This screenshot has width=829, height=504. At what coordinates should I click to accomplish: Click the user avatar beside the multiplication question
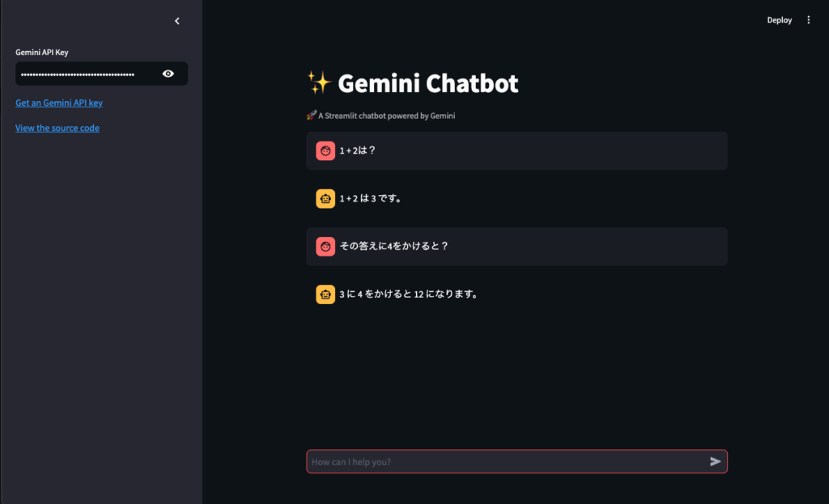[325, 246]
